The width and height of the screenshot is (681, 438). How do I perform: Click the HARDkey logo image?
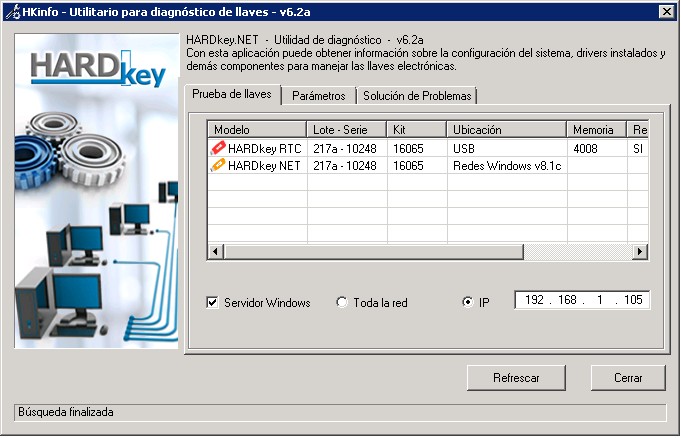point(97,70)
